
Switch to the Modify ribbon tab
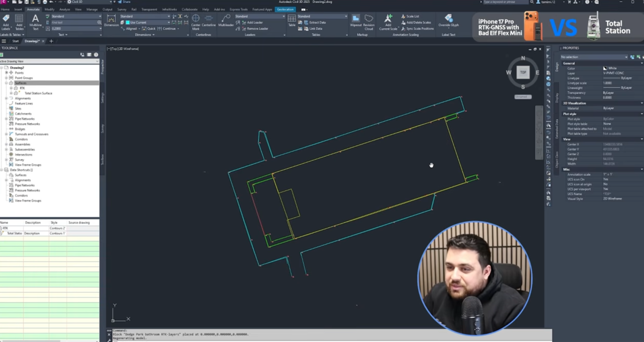coord(50,9)
